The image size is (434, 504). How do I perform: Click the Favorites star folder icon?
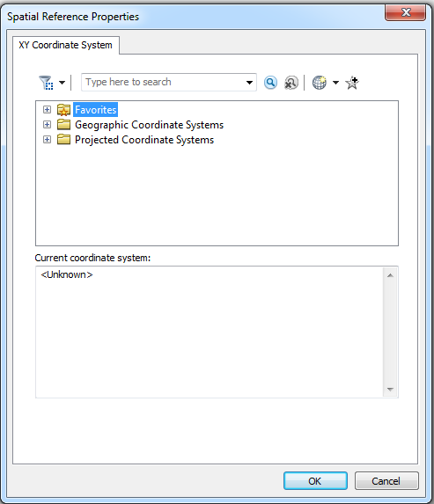point(63,110)
